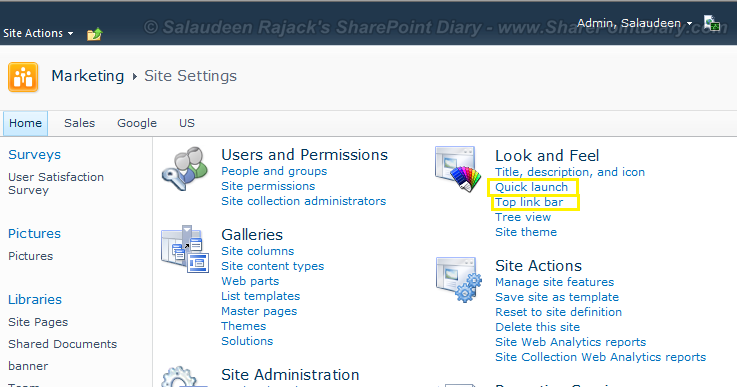Open Site collection administrators
This screenshot has width=737, height=387.
pyautogui.click(x=304, y=201)
